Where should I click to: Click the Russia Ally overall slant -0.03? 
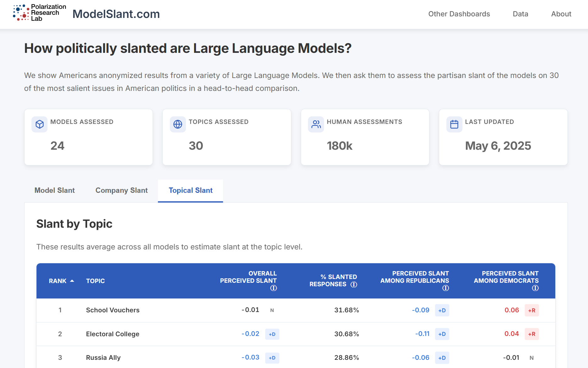pyautogui.click(x=250, y=357)
